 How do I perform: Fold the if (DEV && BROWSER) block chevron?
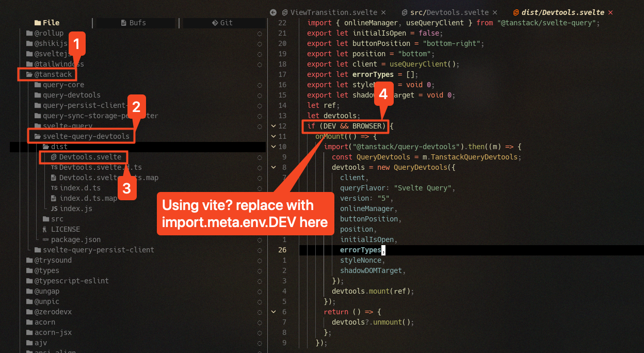pyautogui.click(x=273, y=126)
